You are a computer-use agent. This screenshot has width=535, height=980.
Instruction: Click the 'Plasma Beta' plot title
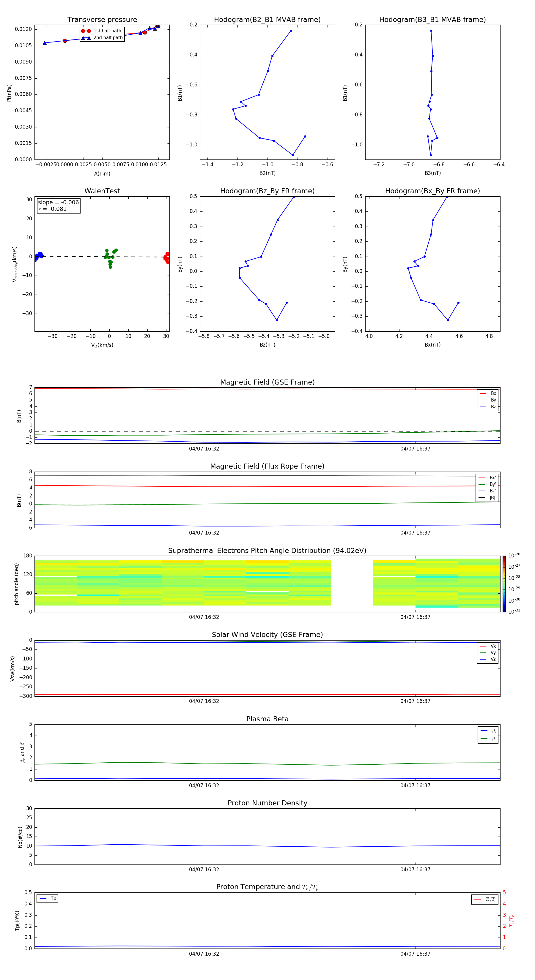(x=267, y=719)
